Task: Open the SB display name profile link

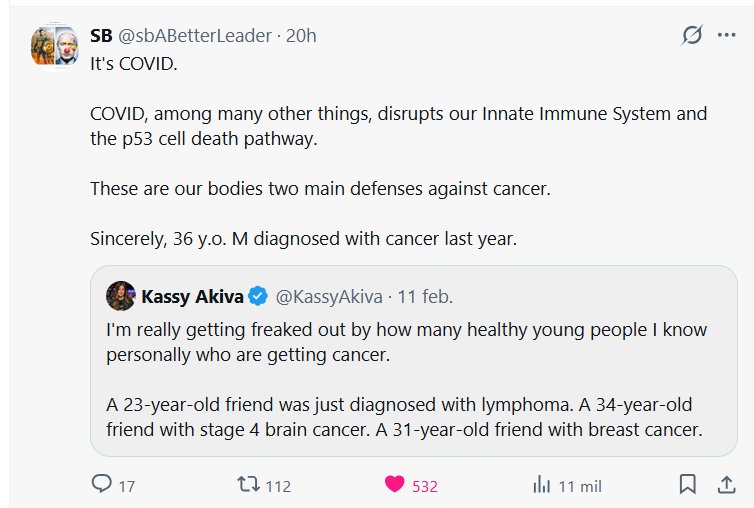Action: pyautogui.click(x=101, y=35)
